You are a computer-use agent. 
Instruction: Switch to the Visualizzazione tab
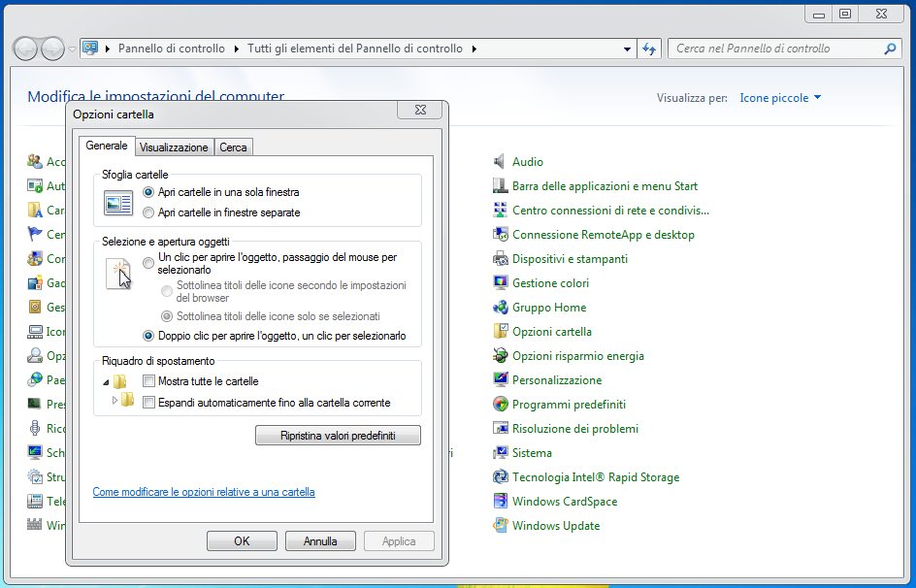pos(174,147)
